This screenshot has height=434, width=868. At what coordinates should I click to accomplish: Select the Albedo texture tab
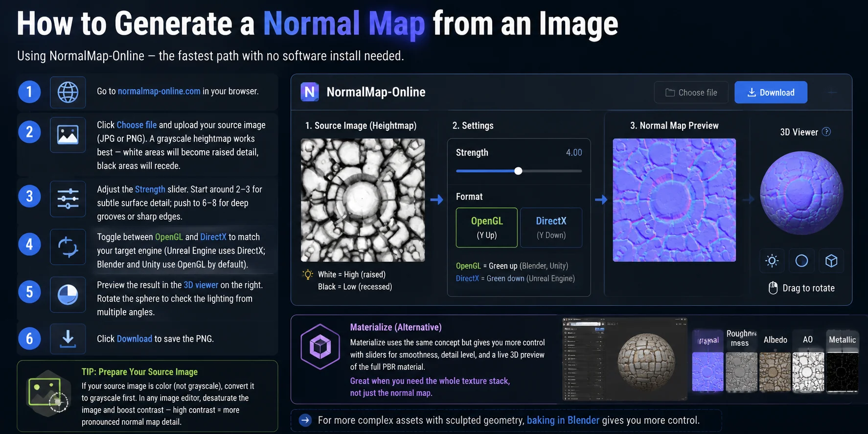tap(776, 340)
